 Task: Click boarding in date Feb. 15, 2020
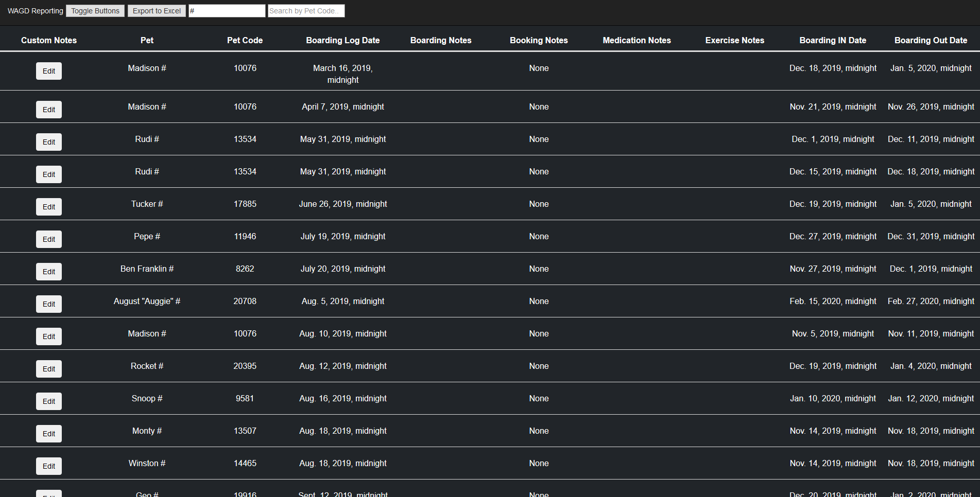tap(833, 301)
